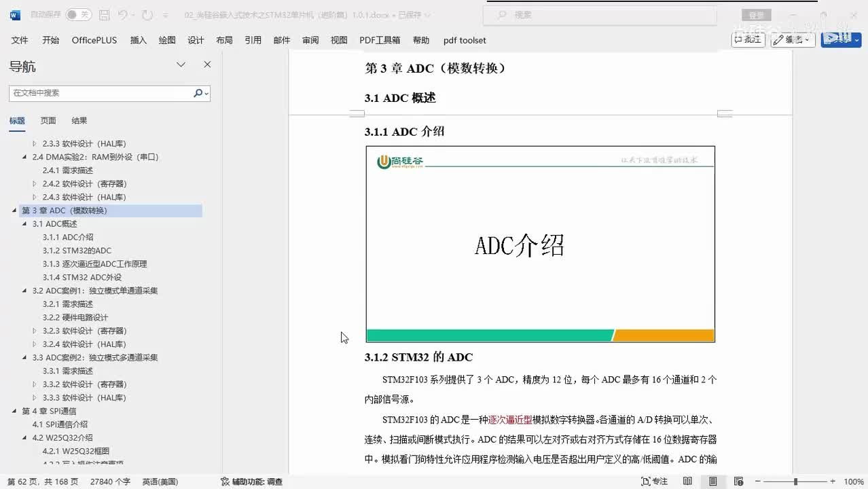Jump to 3.1.2 STM32的ADC heading

pyautogui.click(x=77, y=251)
